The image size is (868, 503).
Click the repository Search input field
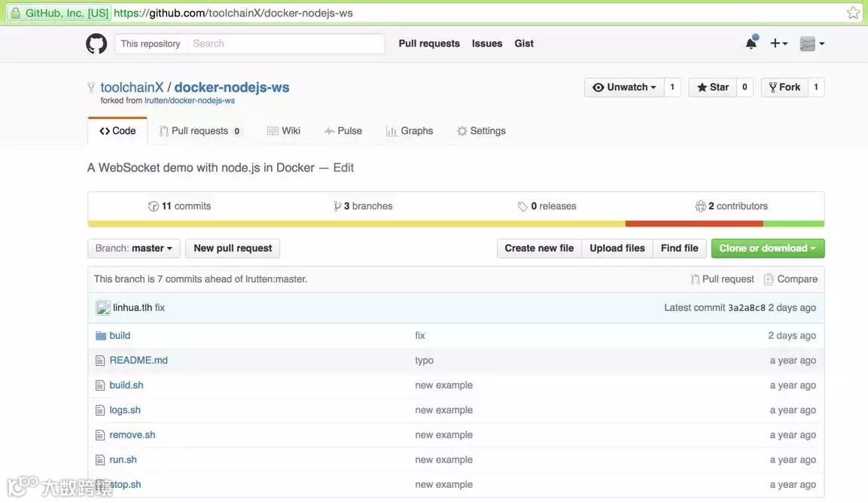[285, 44]
